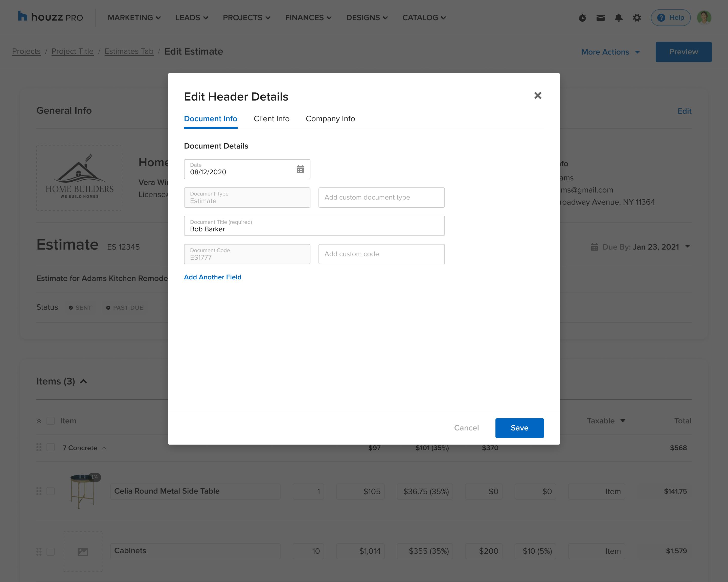Click the Date input field
This screenshot has width=728, height=582.
247,169
